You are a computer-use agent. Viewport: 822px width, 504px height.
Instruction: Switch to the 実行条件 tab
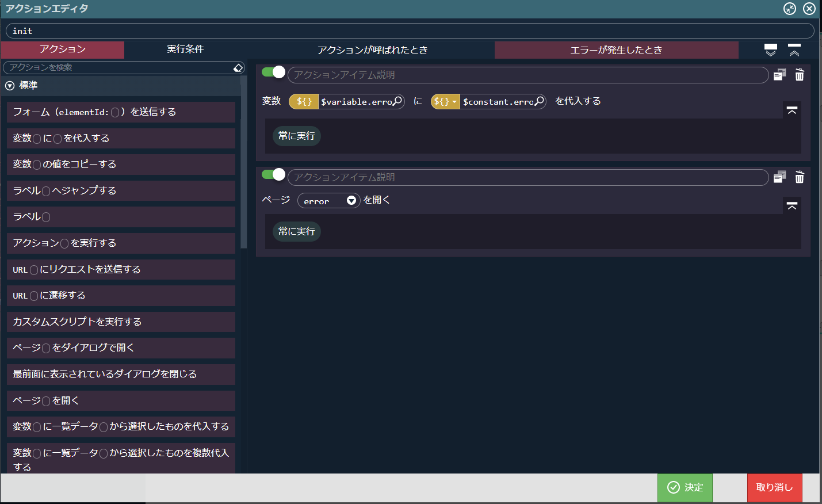[185, 49]
